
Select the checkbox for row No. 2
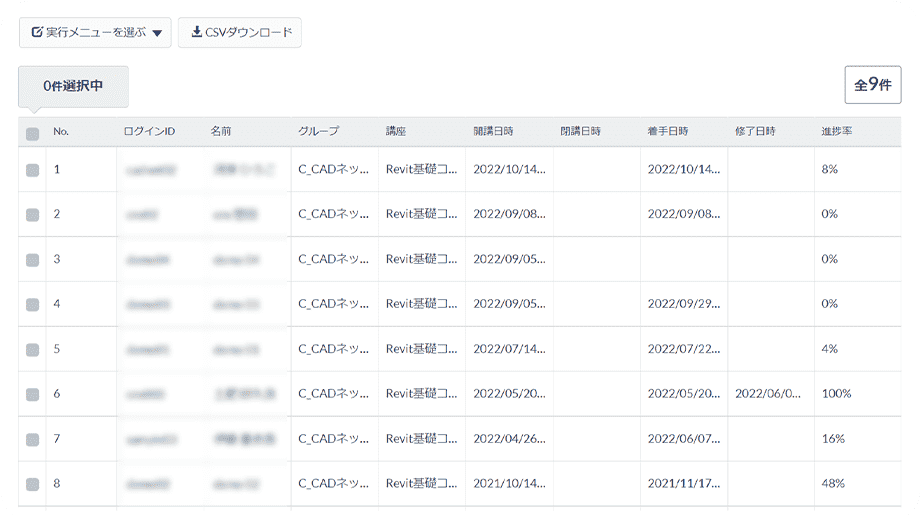33,215
